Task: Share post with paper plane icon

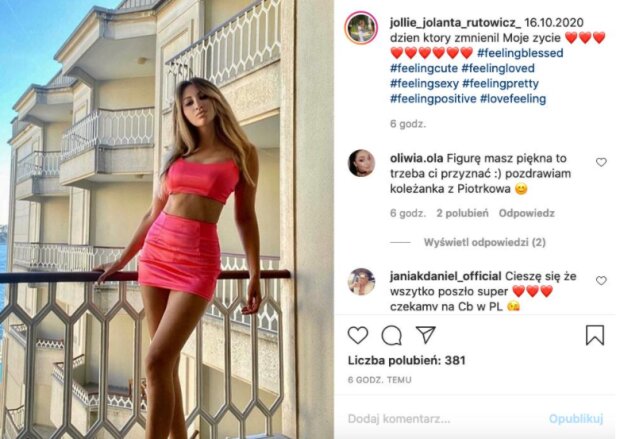Action: tap(426, 335)
